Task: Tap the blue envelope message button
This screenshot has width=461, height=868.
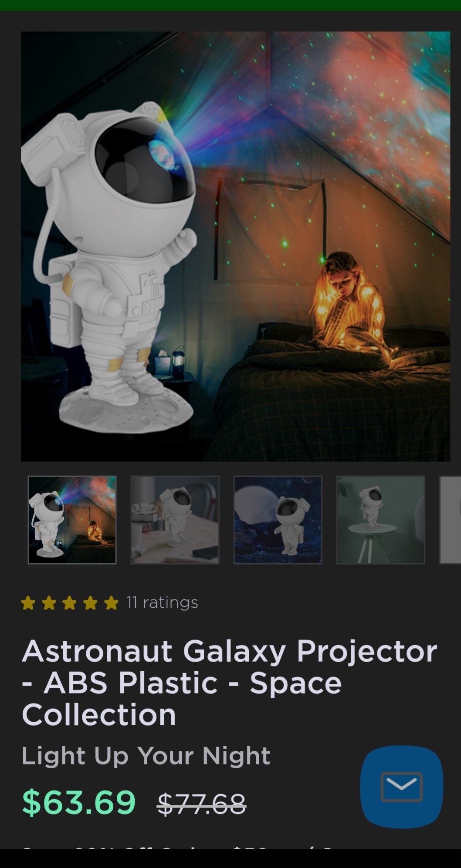Action: click(401, 787)
